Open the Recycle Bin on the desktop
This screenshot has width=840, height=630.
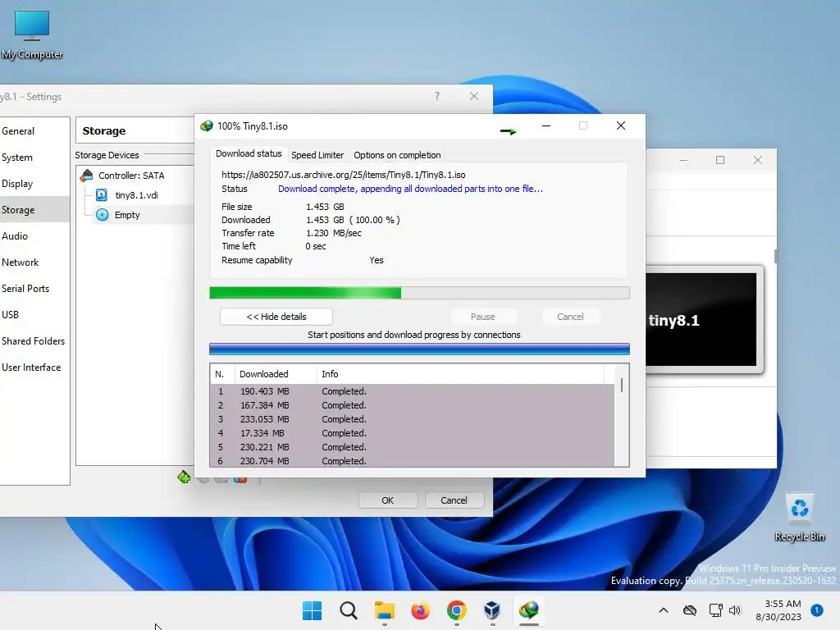tap(799, 517)
